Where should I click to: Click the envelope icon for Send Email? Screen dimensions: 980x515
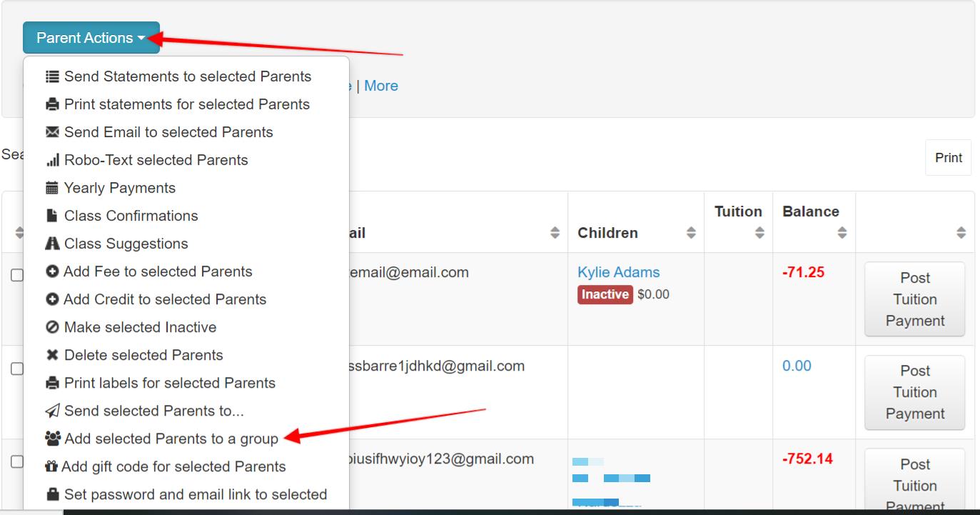pos(52,133)
